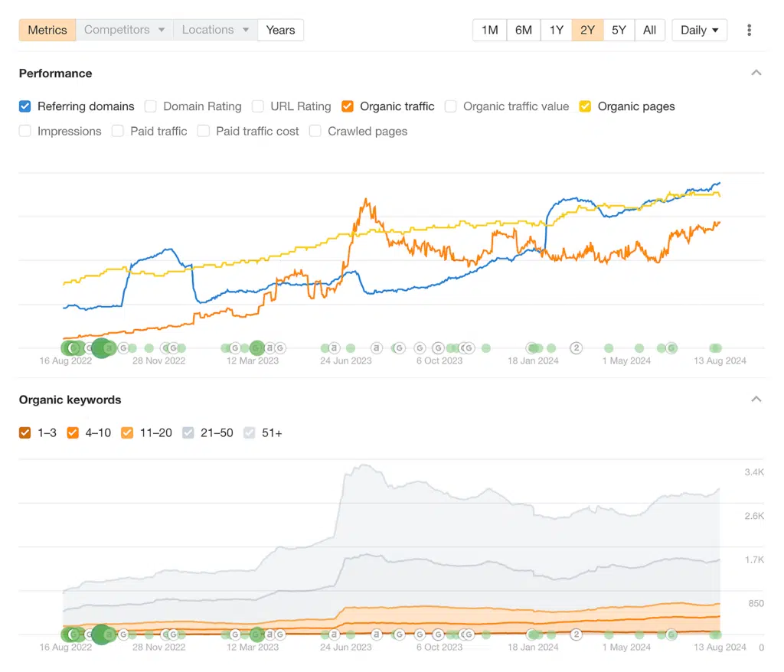Choose the All time range button
This screenshot has height=672, width=784.
pyautogui.click(x=649, y=30)
